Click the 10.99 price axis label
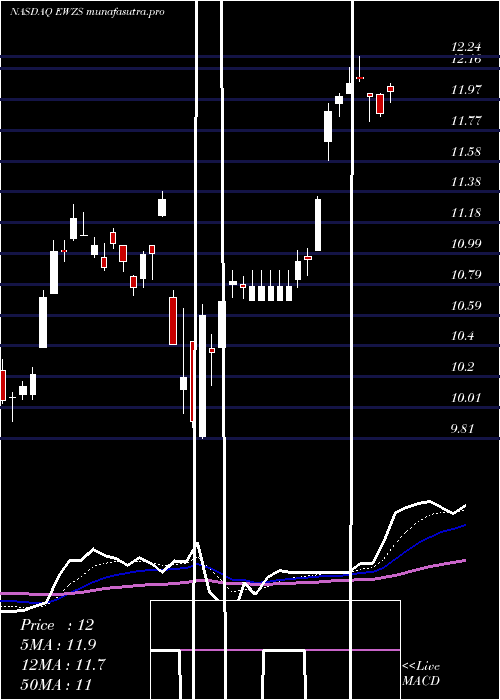Viewport: 500px width, 700px height. [466, 244]
